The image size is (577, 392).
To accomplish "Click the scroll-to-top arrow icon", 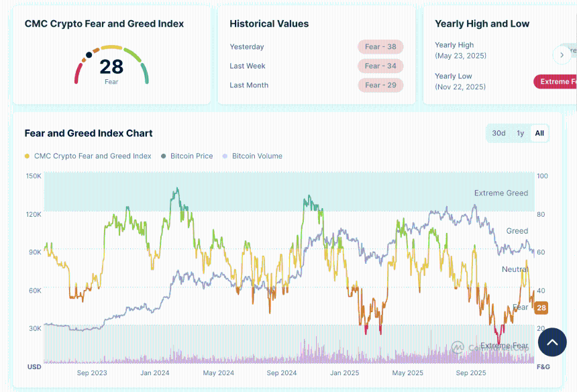I will 552,342.
